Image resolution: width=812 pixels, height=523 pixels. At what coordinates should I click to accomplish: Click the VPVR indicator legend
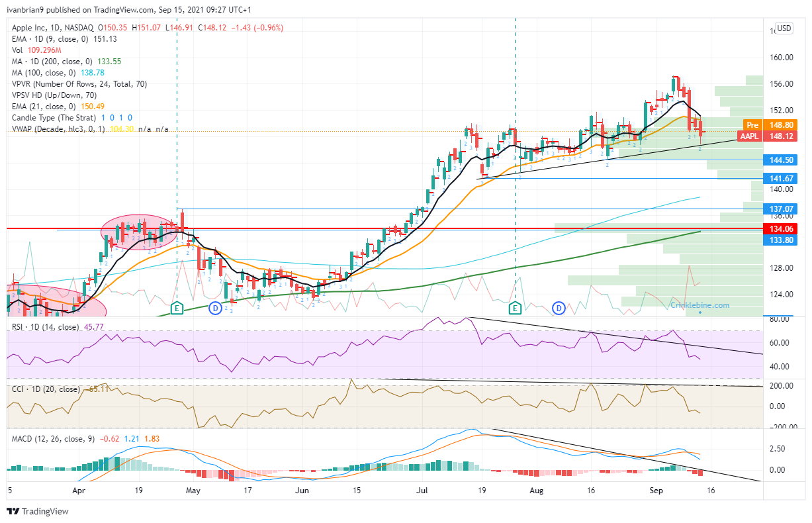click(x=78, y=84)
